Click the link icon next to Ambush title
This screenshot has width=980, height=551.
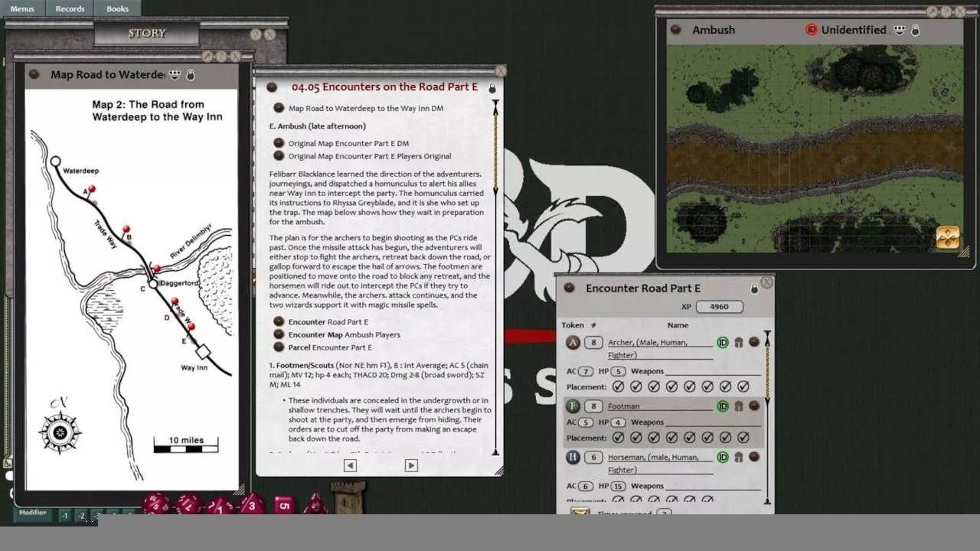(676, 30)
